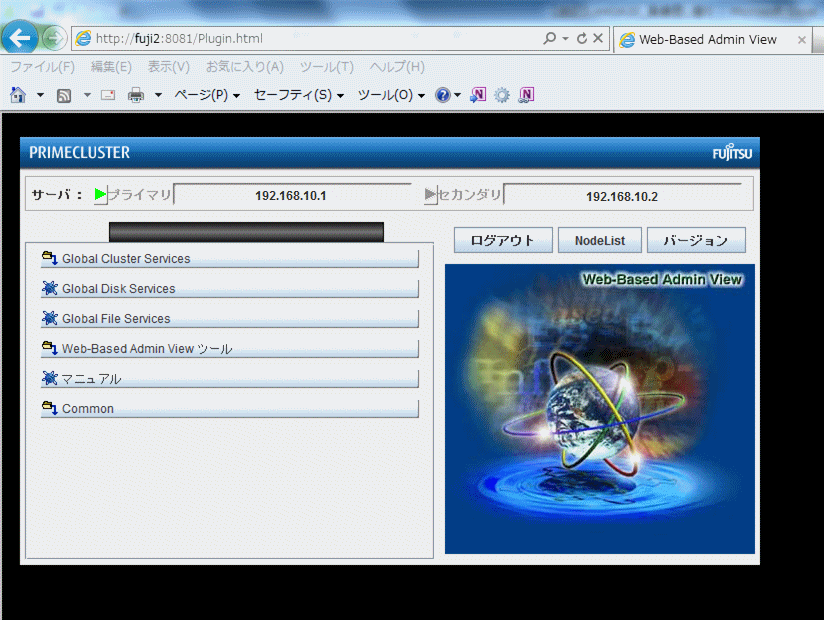Open the 編集(E) menu
Viewport: 824px width, 620px height.
click(111, 67)
